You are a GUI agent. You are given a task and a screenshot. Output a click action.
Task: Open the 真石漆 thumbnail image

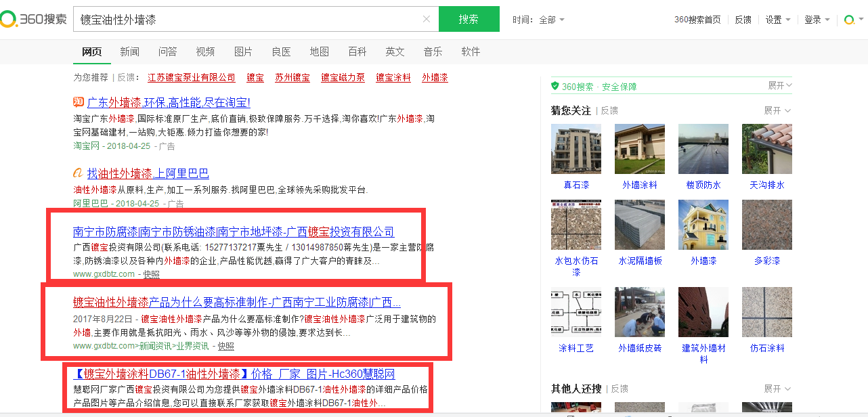click(576, 149)
